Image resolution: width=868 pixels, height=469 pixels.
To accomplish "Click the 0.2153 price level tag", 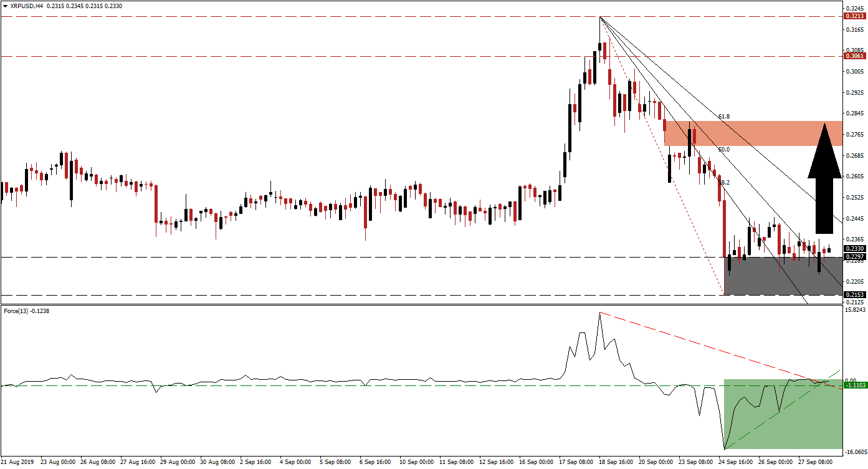I will [x=853, y=295].
